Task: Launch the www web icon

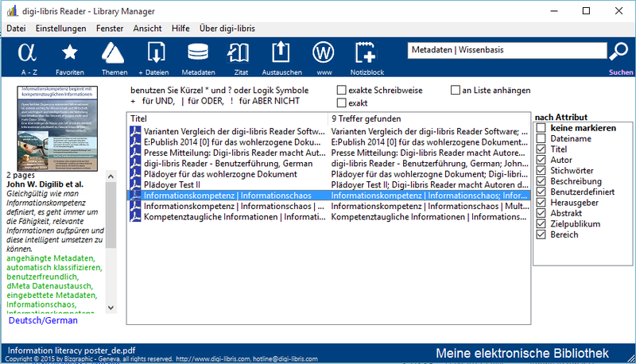Action: click(x=324, y=53)
